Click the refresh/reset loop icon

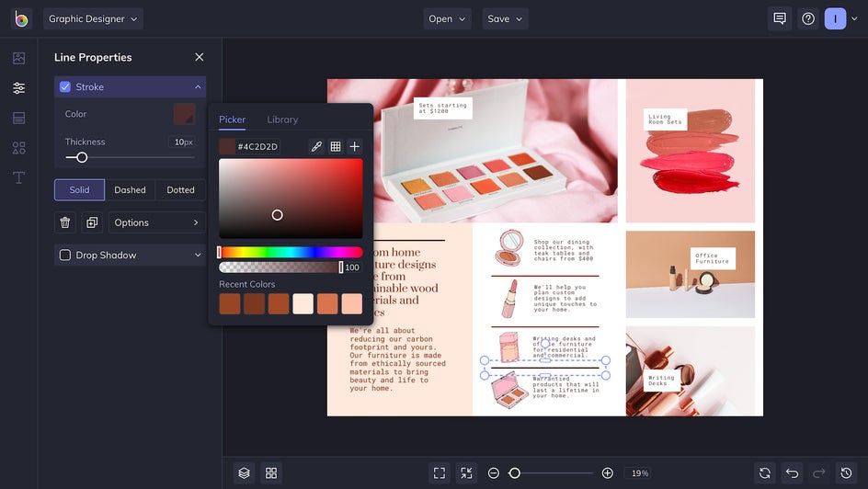[765, 473]
